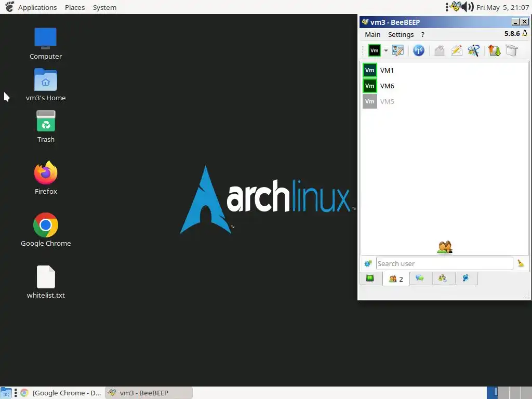This screenshot has width=532, height=399.
Task: Click the blue gear icon left of search field
Action: pos(368,263)
